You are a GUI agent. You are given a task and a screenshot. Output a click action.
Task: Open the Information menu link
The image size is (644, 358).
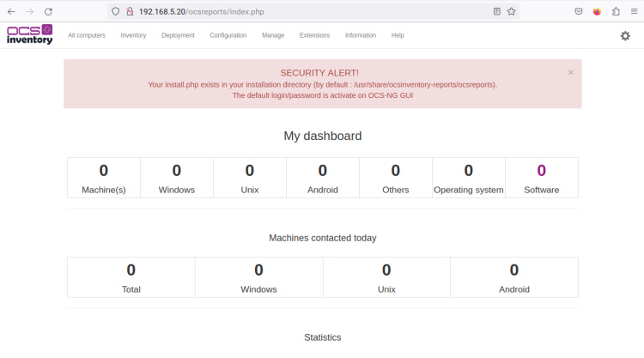361,36
